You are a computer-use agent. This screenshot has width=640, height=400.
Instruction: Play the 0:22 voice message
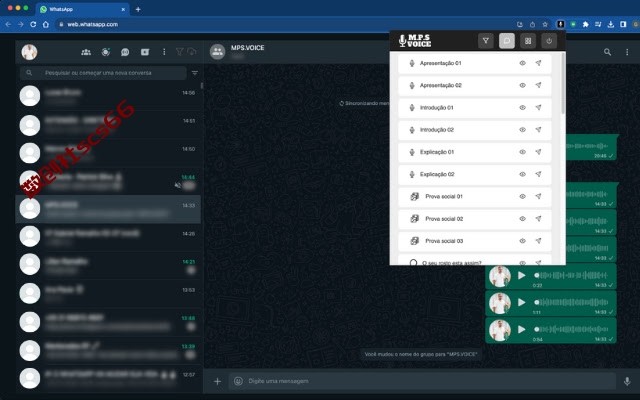(x=521, y=276)
